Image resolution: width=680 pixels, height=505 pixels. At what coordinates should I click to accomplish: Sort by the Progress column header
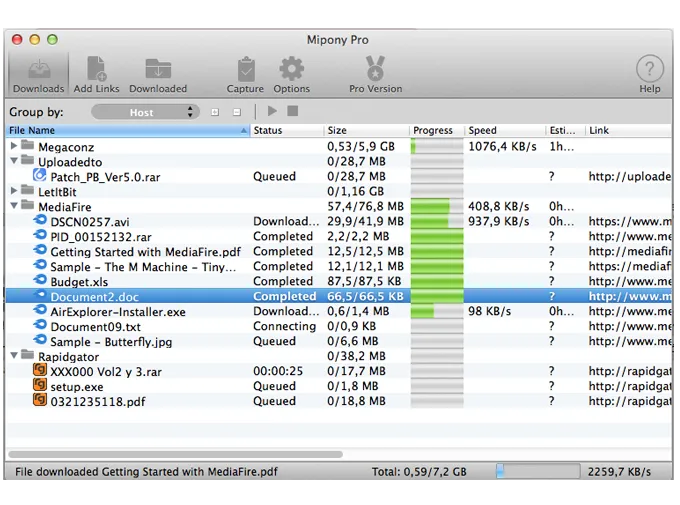(x=437, y=131)
